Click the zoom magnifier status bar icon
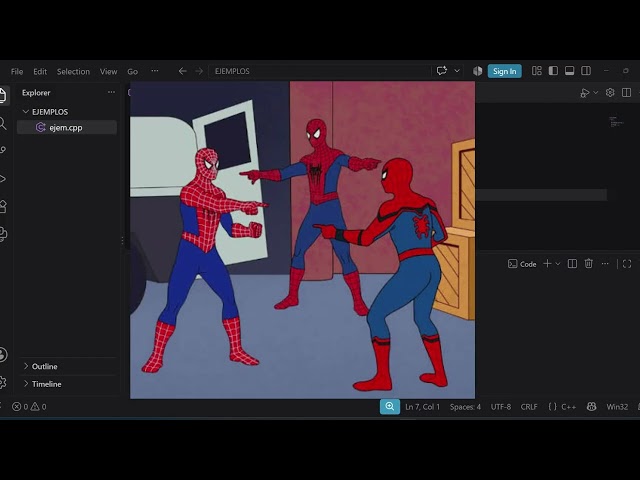 click(390, 407)
